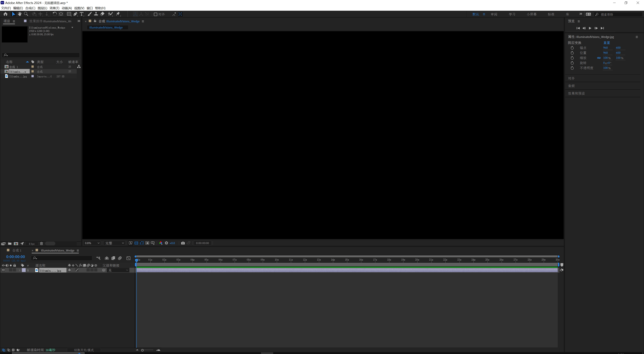Select the Brush tool
Image resolution: width=644 pixels, height=354 pixels.
click(x=90, y=14)
